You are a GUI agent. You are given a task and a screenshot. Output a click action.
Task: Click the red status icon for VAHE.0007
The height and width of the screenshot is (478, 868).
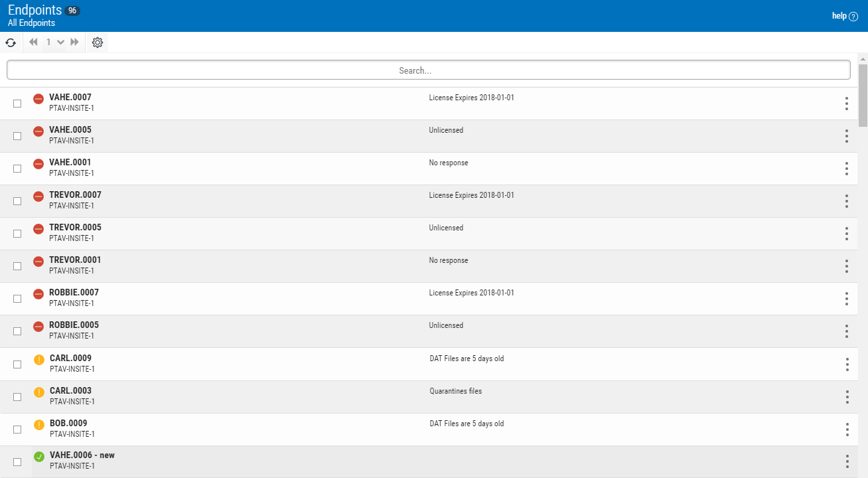coord(38,99)
